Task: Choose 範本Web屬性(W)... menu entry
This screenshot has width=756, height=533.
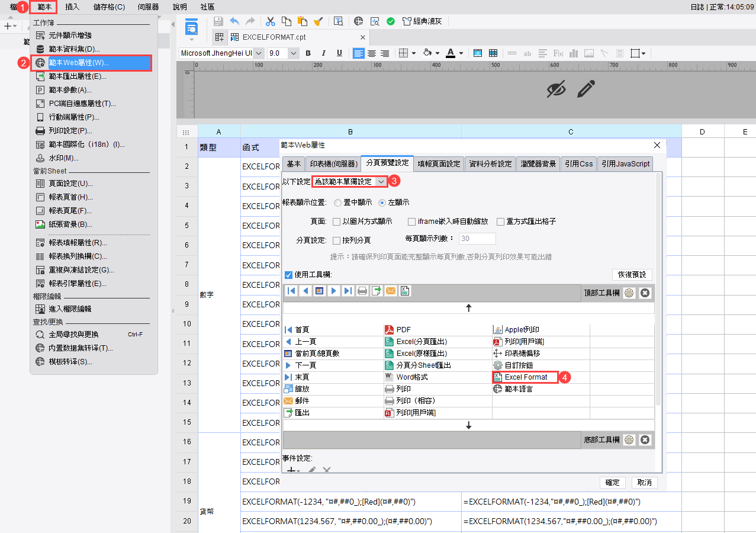Action: (x=91, y=62)
